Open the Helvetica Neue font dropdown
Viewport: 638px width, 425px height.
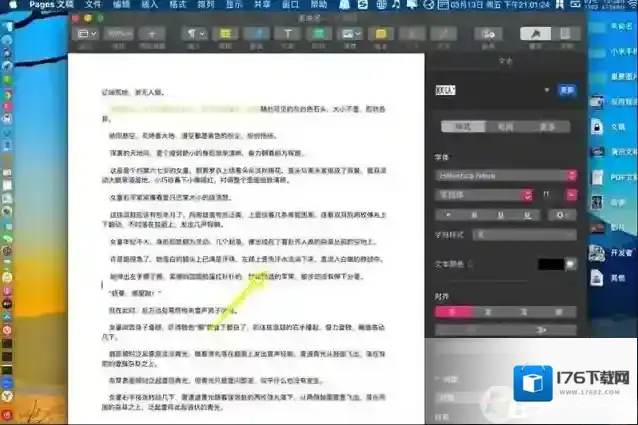506,176
